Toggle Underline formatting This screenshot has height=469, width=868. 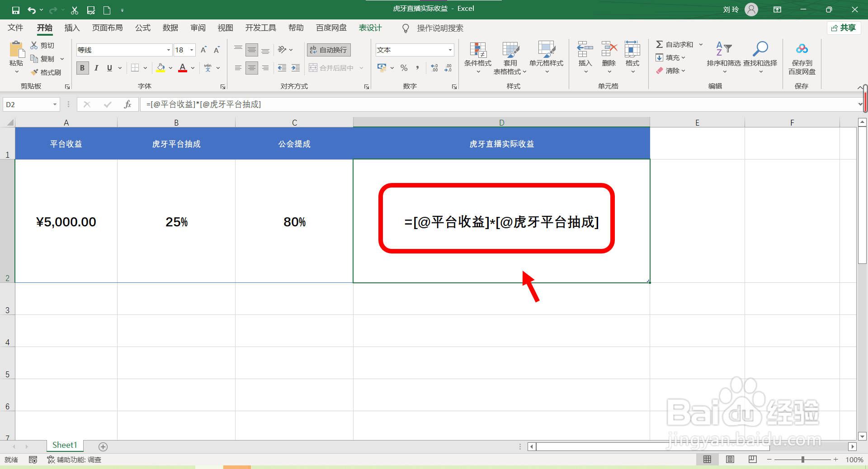click(x=109, y=68)
